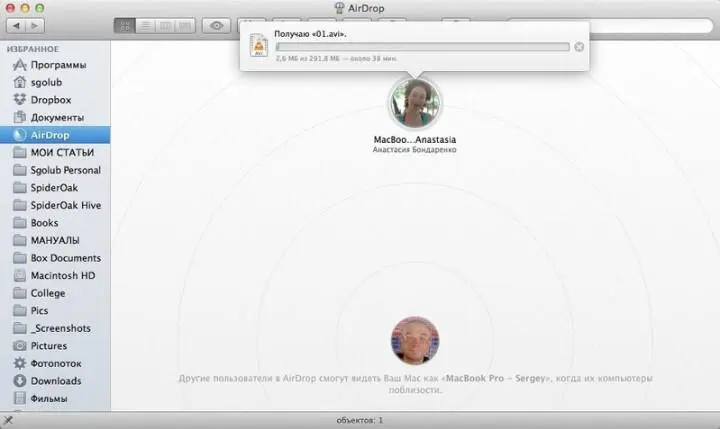This screenshot has height=429, width=720.
Task: Click the Sergey user avatar
Action: coord(415,340)
